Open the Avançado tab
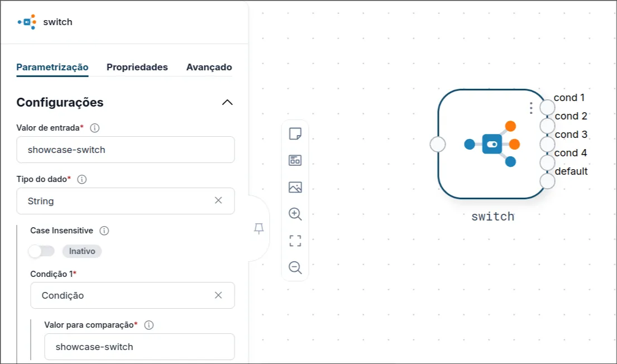The height and width of the screenshot is (364, 617). 209,68
